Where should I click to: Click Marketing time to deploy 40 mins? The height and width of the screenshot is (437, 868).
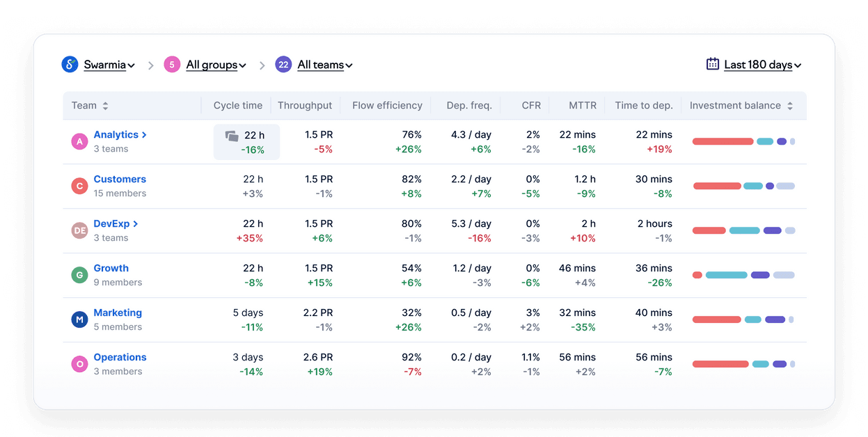click(654, 313)
